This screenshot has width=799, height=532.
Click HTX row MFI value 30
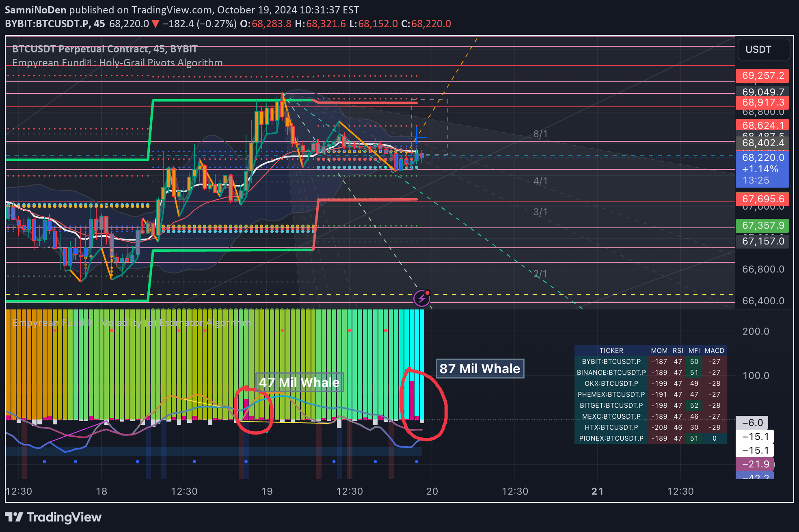694,427
